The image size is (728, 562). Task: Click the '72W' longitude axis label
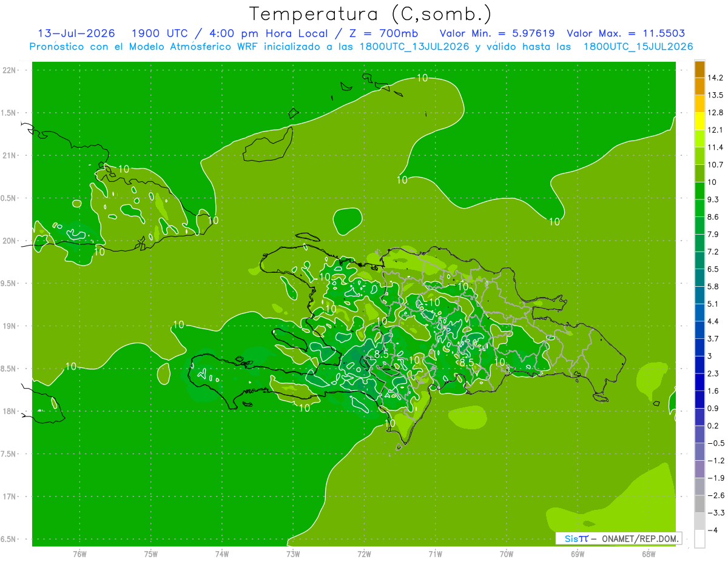tap(364, 554)
